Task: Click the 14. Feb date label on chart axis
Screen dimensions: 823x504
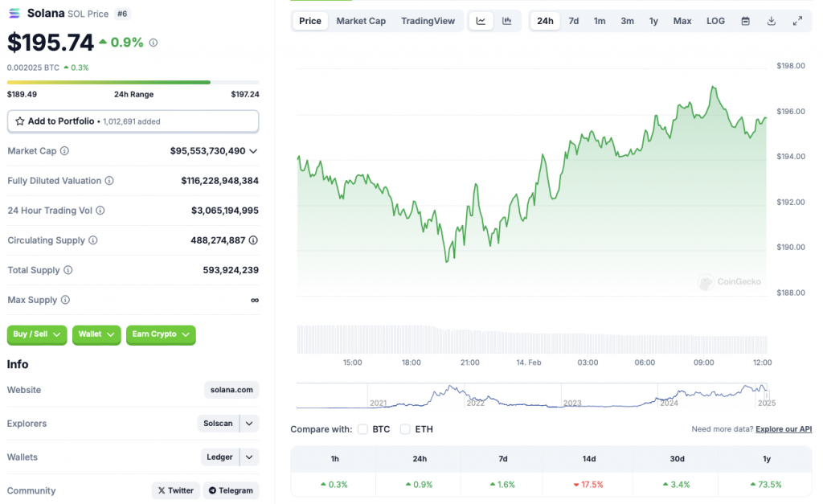Action: click(529, 363)
